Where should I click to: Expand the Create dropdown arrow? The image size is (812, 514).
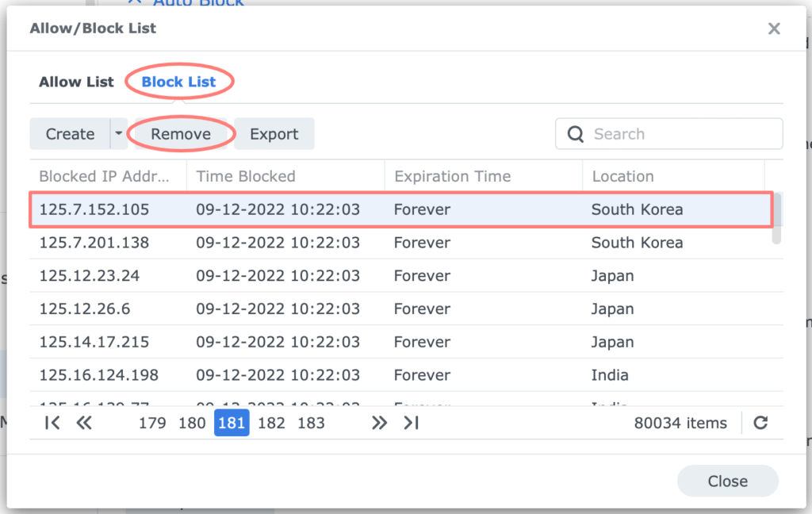[x=119, y=134]
